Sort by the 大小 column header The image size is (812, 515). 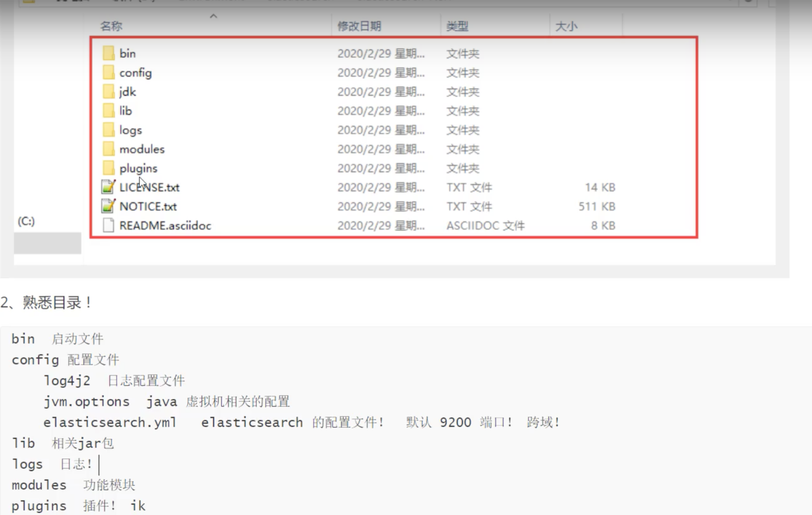[566, 26]
